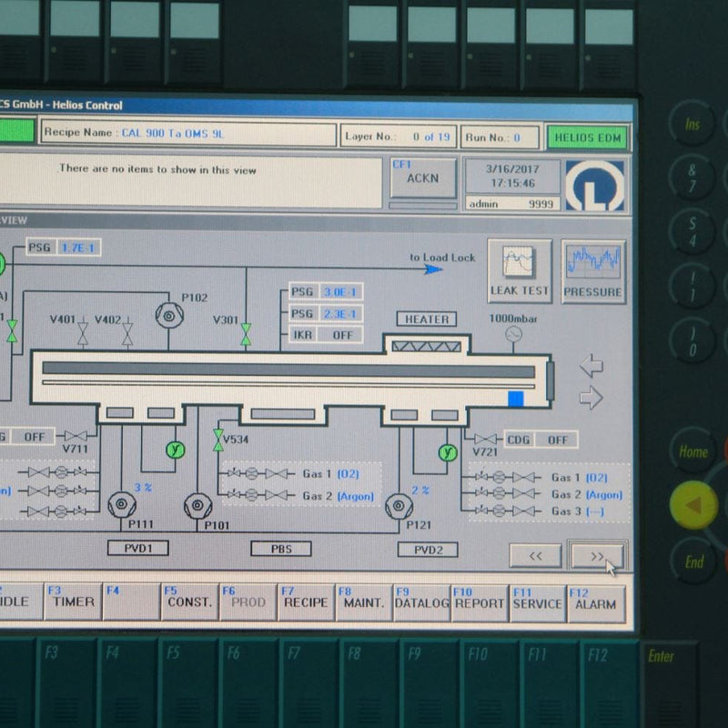Screen dimensions: 728x728
Task: Click the admin 9999 user field
Action: [512, 204]
